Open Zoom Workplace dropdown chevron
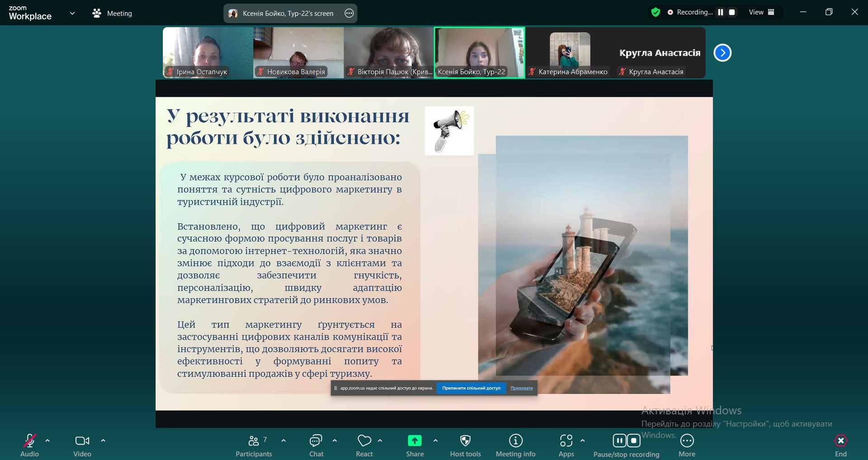Viewport: 868px width, 460px height. [72, 14]
